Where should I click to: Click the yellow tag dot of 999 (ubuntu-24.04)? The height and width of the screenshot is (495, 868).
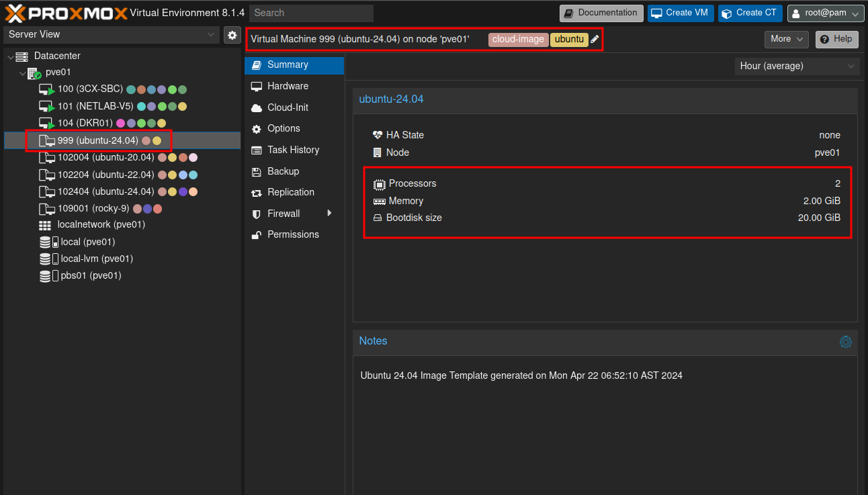tap(157, 140)
